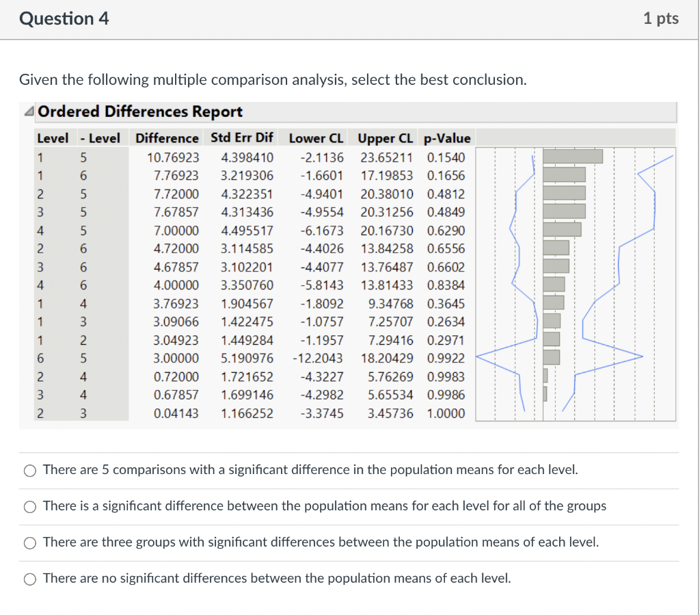Select the 'significant difference for all of the groups' answer
The width and height of the screenshot is (700, 615).
30,506
